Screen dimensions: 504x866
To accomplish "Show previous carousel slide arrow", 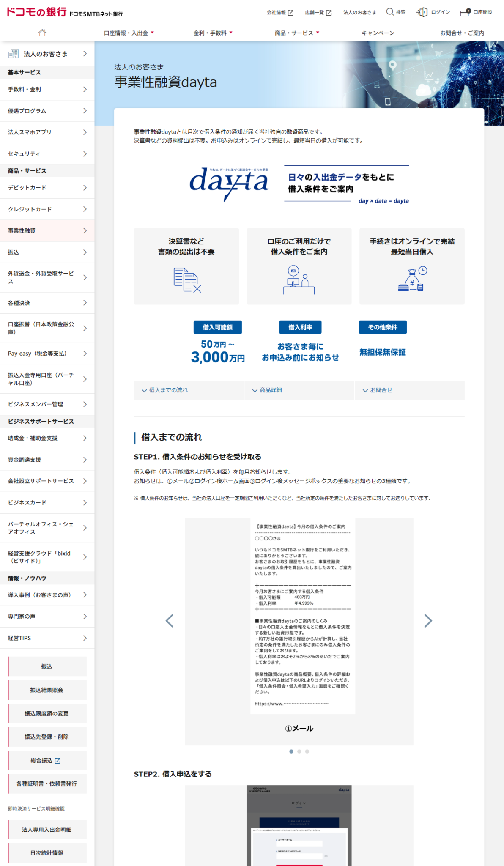I will click(170, 621).
